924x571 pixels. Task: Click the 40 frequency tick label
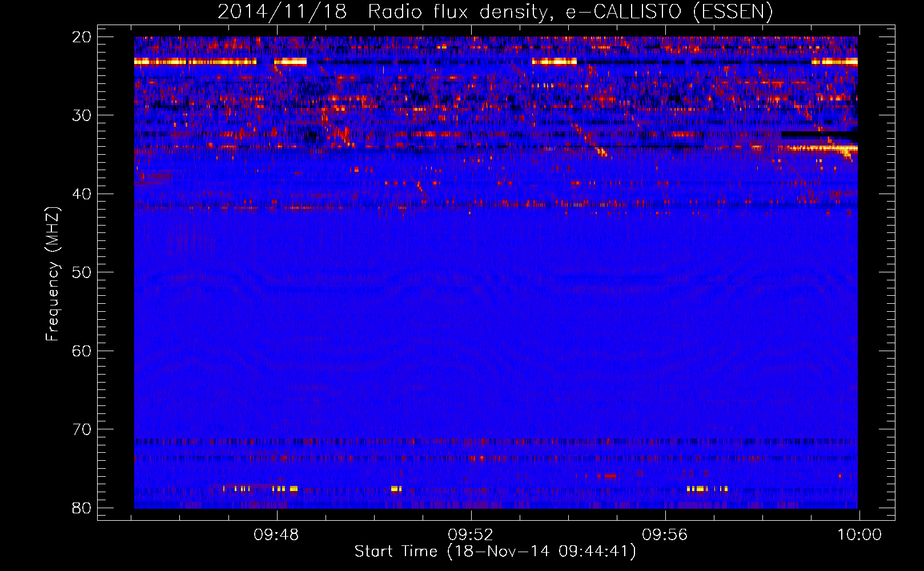pyautogui.click(x=82, y=194)
